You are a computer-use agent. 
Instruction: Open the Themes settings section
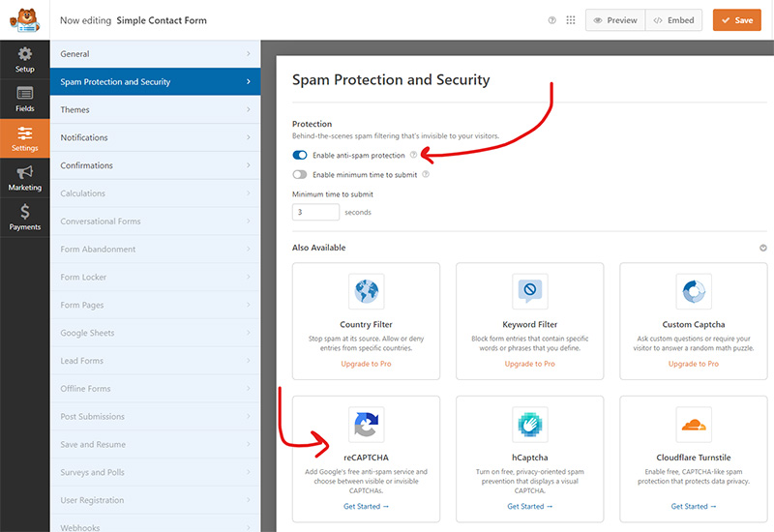155,109
